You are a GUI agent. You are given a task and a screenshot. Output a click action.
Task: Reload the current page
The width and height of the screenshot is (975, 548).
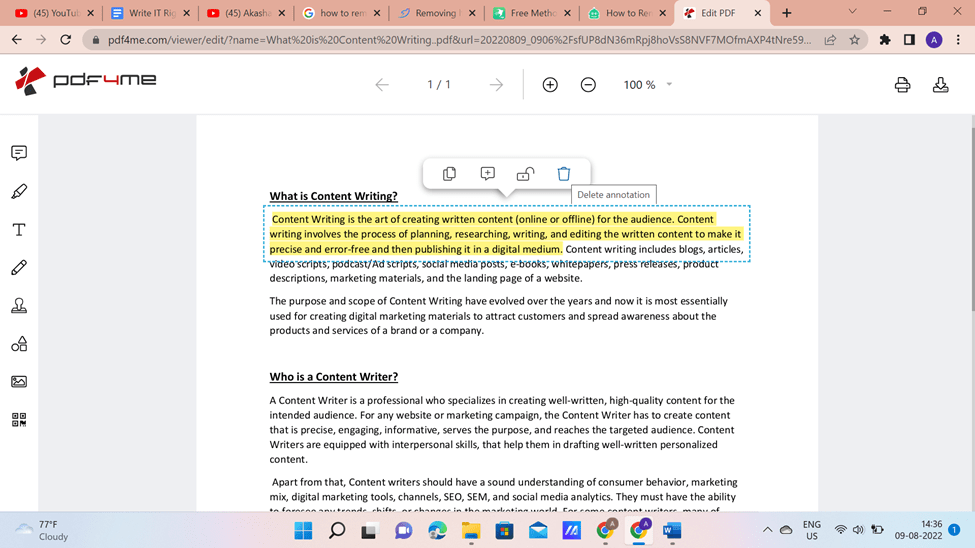[65, 40]
